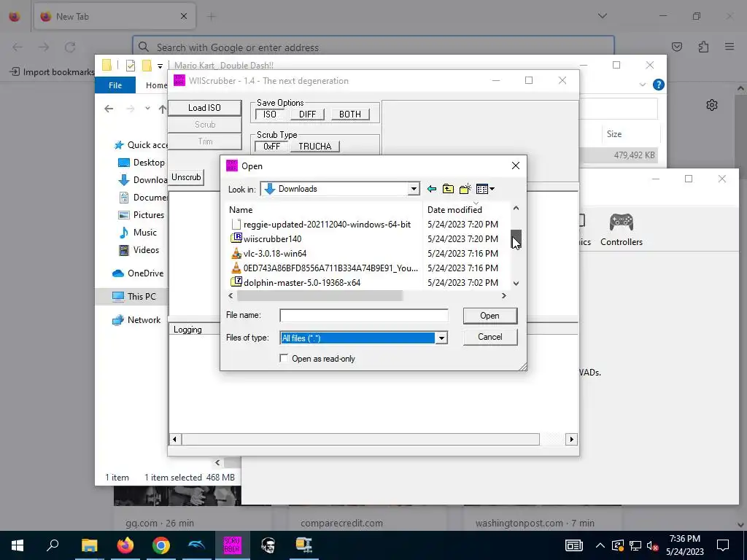
Task: Cancel the Open dialog
Action: [x=489, y=337]
